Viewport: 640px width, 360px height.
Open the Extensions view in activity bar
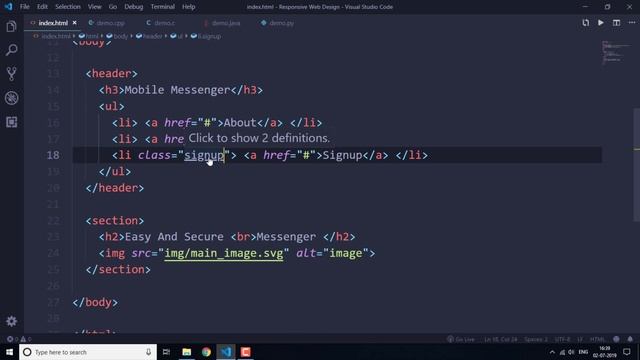11,122
